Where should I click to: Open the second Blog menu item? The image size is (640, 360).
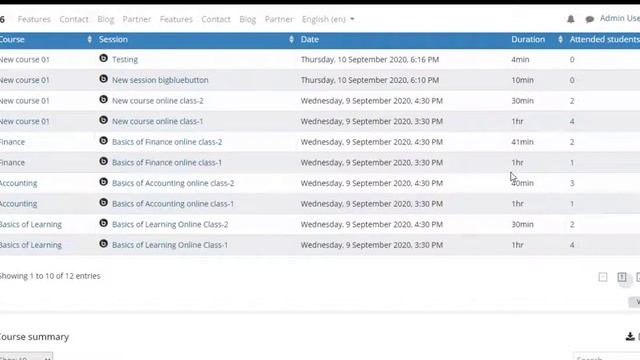(248, 19)
